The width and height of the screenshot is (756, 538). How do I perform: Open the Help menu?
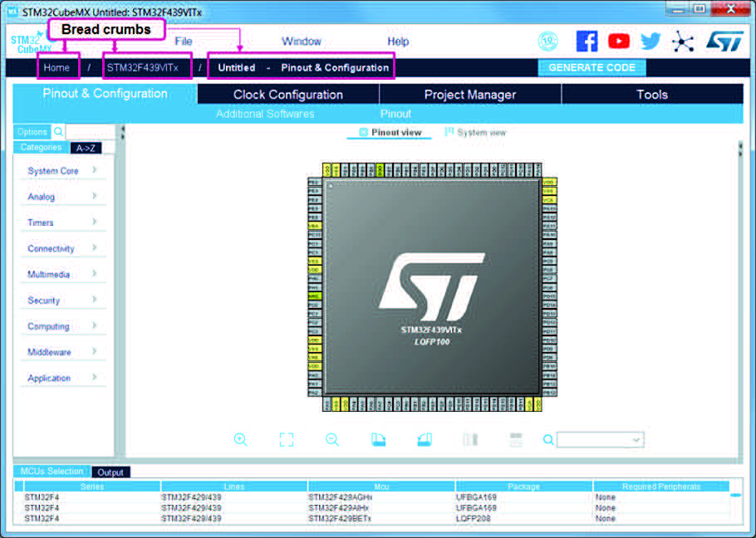pyautogui.click(x=398, y=42)
